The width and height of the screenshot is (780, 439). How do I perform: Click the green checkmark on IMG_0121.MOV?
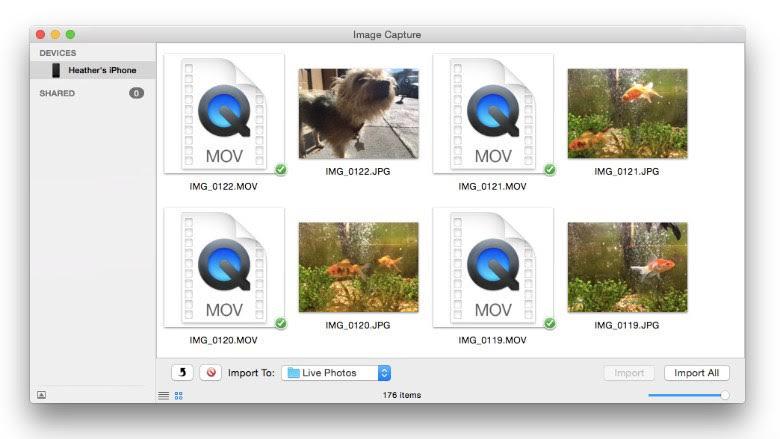[x=550, y=170]
